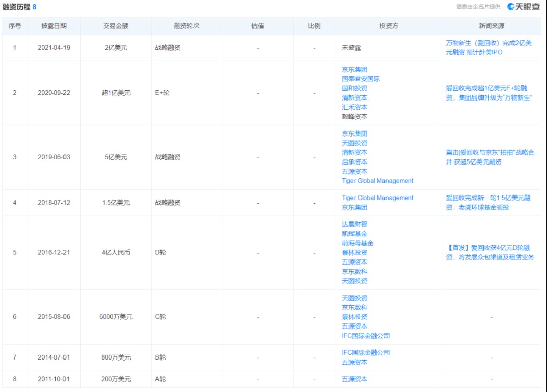
Task: Click the 披露日期 column header
Action: coord(54,26)
